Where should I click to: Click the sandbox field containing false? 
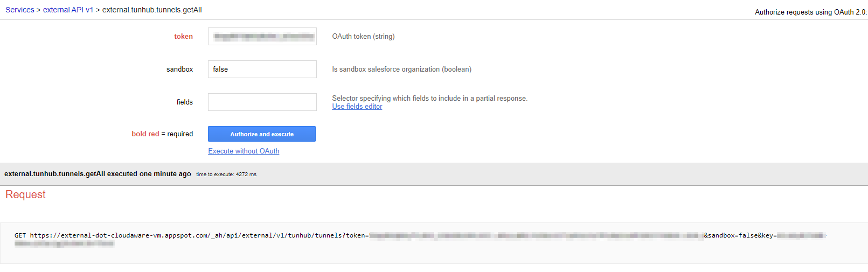click(262, 69)
